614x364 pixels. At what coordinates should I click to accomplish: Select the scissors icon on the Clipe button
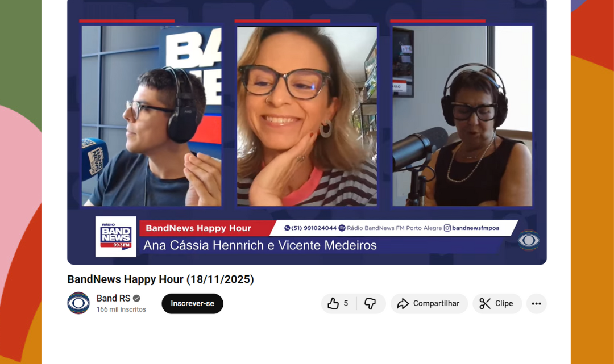[484, 303]
